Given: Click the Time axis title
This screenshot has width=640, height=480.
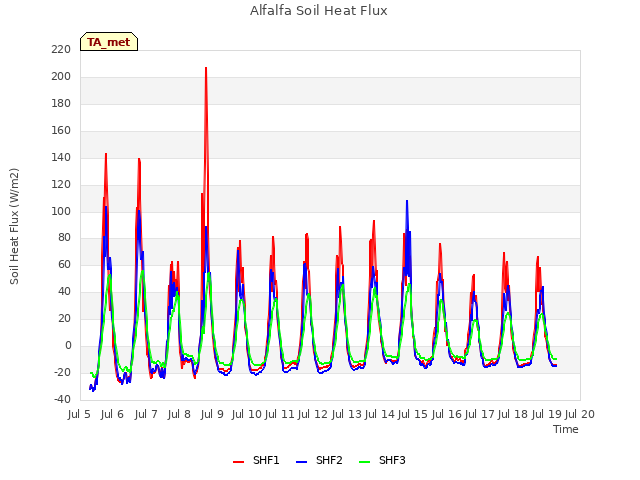Looking at the screenshot, I should click(565, 429).
